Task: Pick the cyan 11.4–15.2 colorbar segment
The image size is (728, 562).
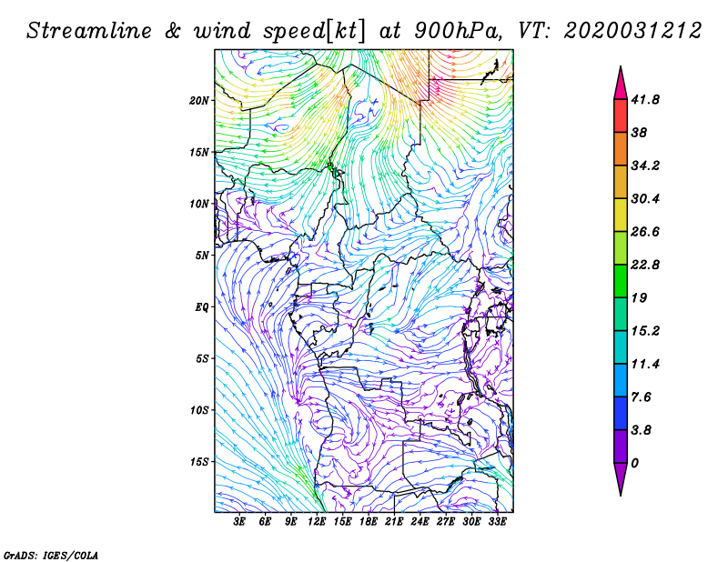Action: pos(621,347)
